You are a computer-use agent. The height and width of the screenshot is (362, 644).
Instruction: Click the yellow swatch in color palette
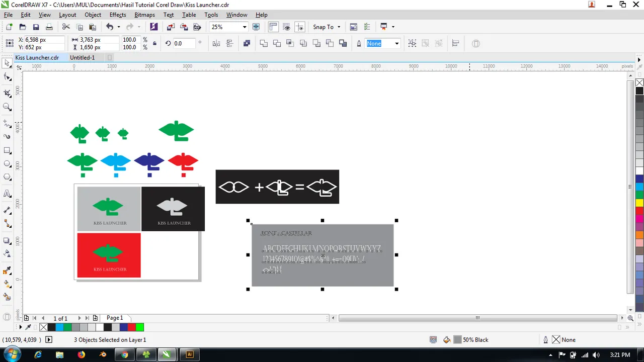[x=639, y=203]
